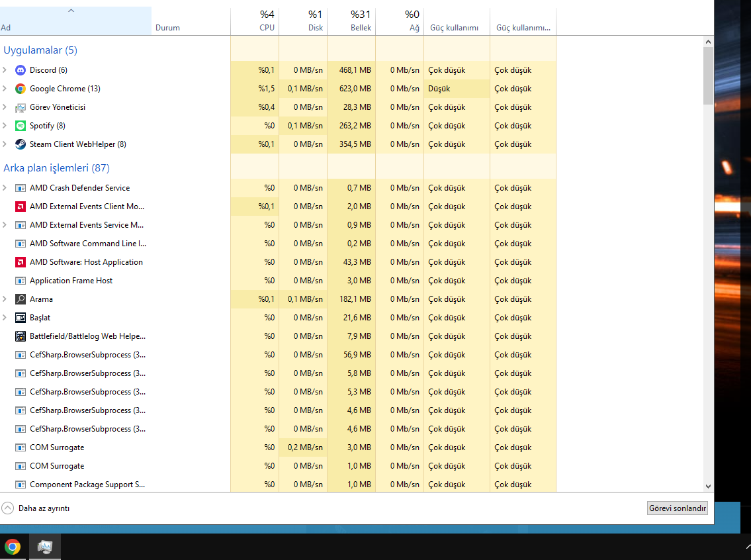Expand AMD External Events Service row
This screenshot has width=751, height=560.
tap(5, 225)
